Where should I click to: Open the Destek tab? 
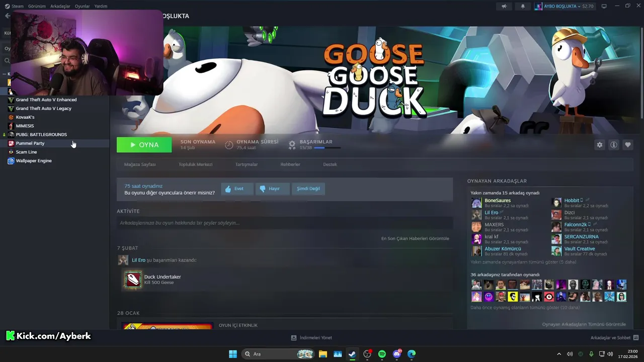330,164
